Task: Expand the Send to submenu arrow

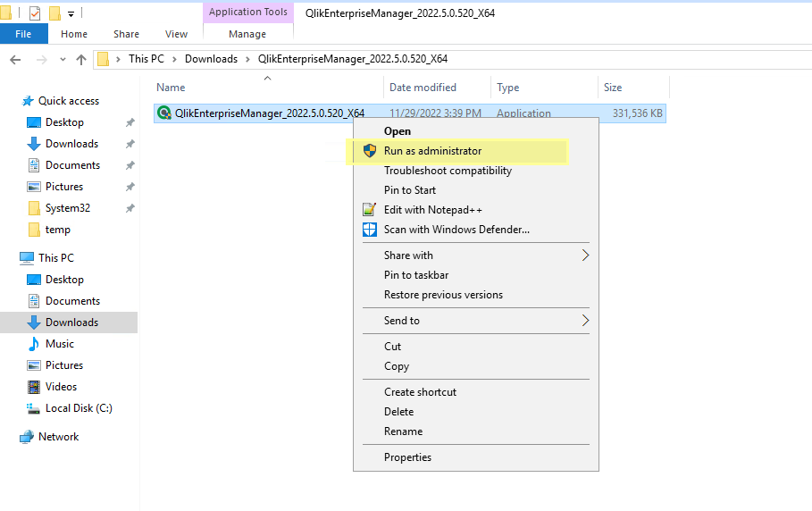Action: [585, 321]
